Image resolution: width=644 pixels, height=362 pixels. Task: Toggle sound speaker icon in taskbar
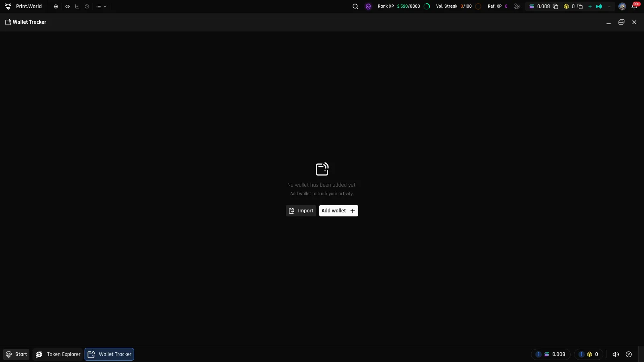[x=615, y=354]
